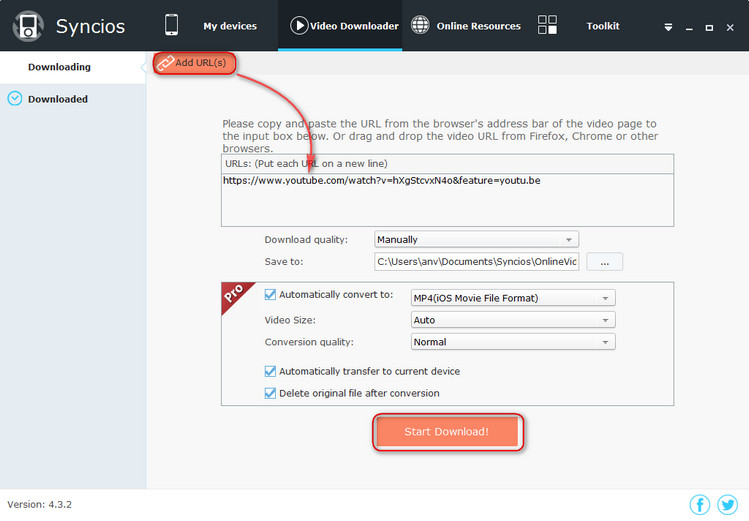Open the Conversion quality dropdown
This screenshot has height=521, width=749.
(x=513, y=342)
